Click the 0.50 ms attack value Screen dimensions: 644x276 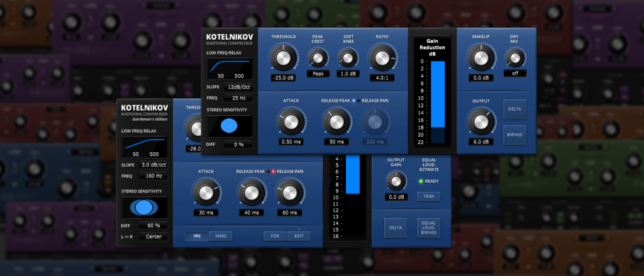point(291,141)
